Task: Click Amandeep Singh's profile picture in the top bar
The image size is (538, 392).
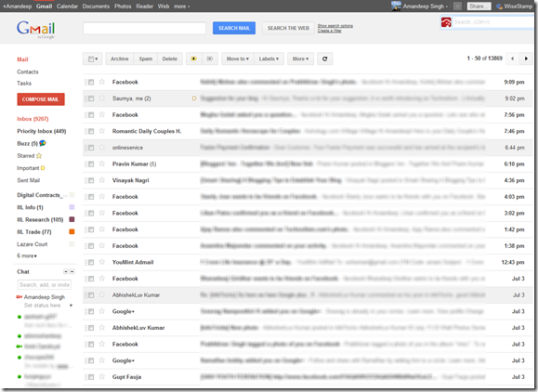Action: coord(396,6)
